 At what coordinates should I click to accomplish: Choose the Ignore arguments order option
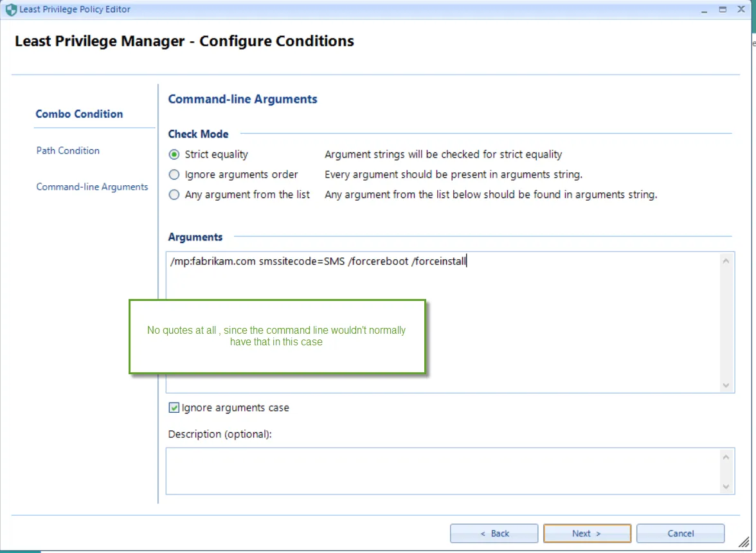coord(174,174)
